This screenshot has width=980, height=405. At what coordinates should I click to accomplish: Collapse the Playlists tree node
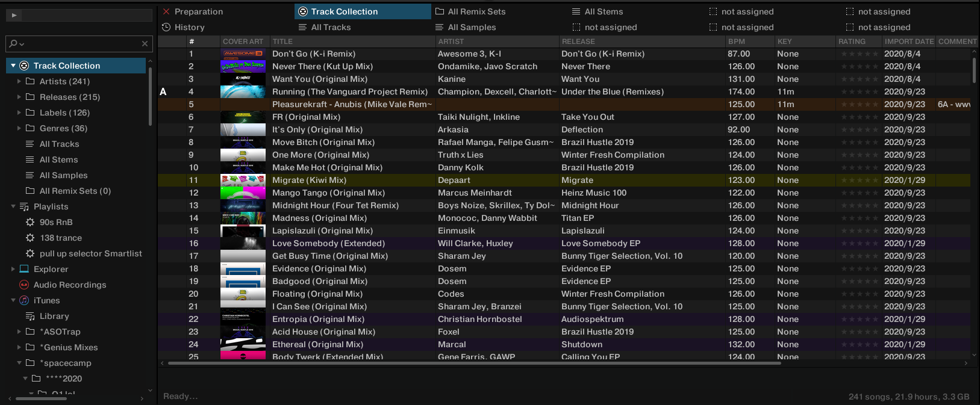[13, 206]
